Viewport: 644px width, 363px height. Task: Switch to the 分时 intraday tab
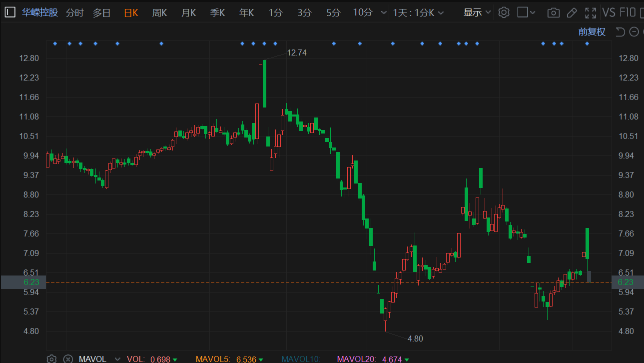tap(74, 12)
